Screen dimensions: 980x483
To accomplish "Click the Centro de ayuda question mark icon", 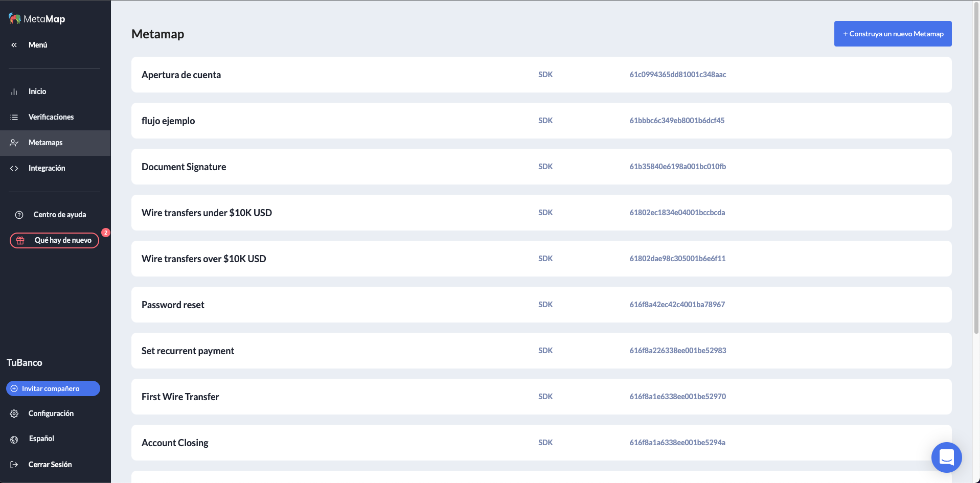I will [19, 215].
